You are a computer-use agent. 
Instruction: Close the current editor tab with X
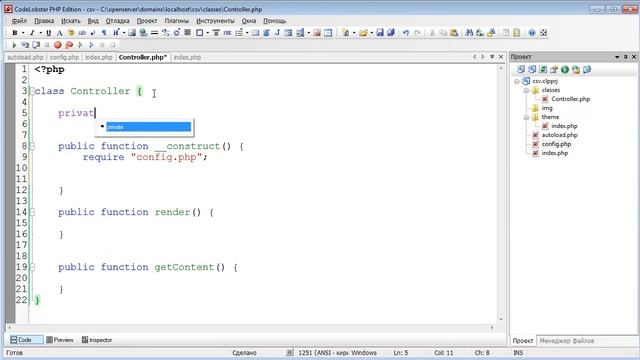coord(501,57)
